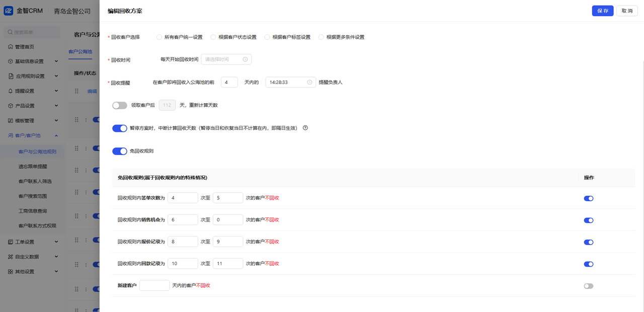Click the 基础信息设置 icon
The width and height of the screenshot is (644, 312).
pos(11,61)
